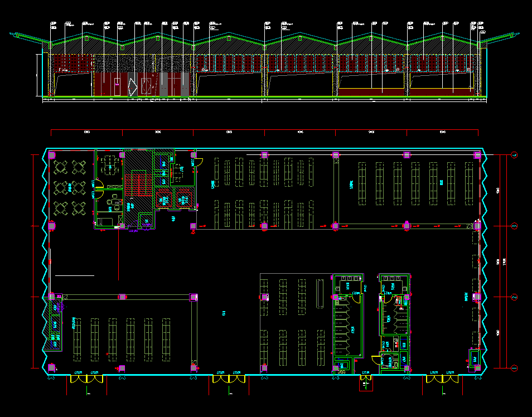Screen dimensions: 532x417
Task: Click the white diamond shape in elevation
Action: [132, 87]
